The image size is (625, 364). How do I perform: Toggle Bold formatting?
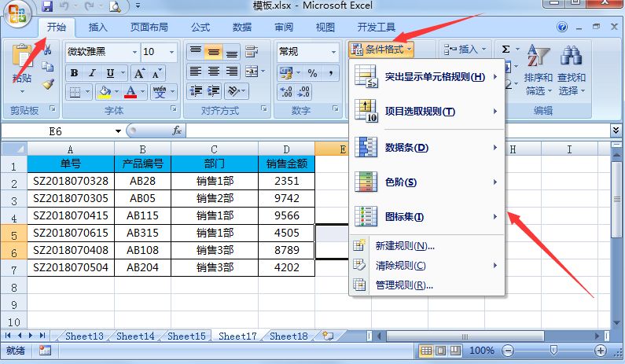click(x=74, y=73)
